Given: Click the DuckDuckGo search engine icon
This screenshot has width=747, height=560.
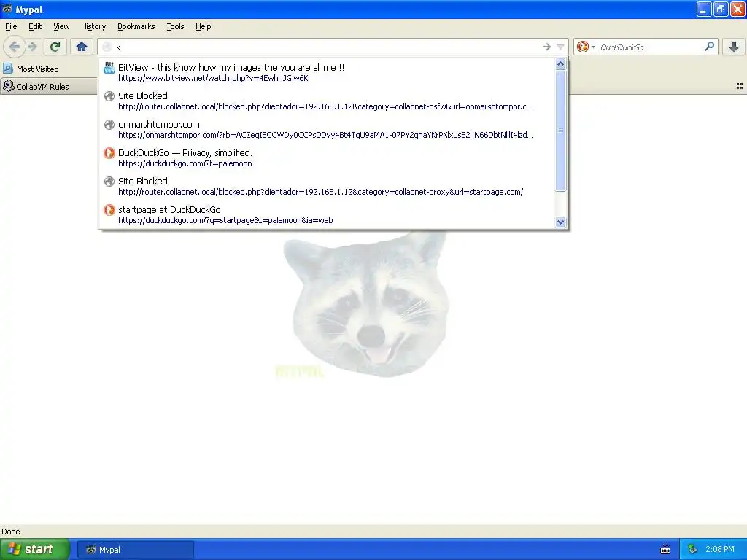Looking at the screenshot, I should 582,47.
